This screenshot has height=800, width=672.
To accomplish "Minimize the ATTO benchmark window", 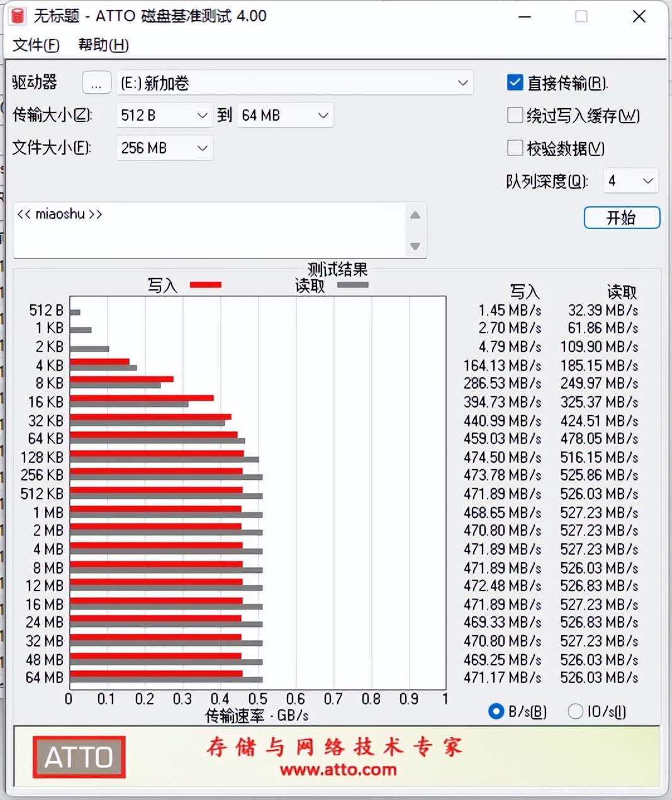I will (525, 16).
